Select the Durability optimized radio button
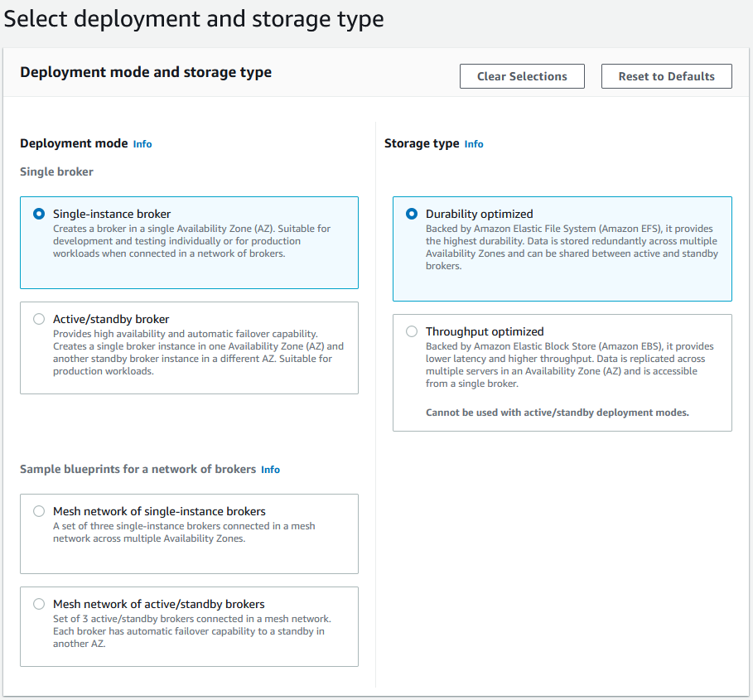The width and height of the screenshot is (753, 700). coord(412,214)
